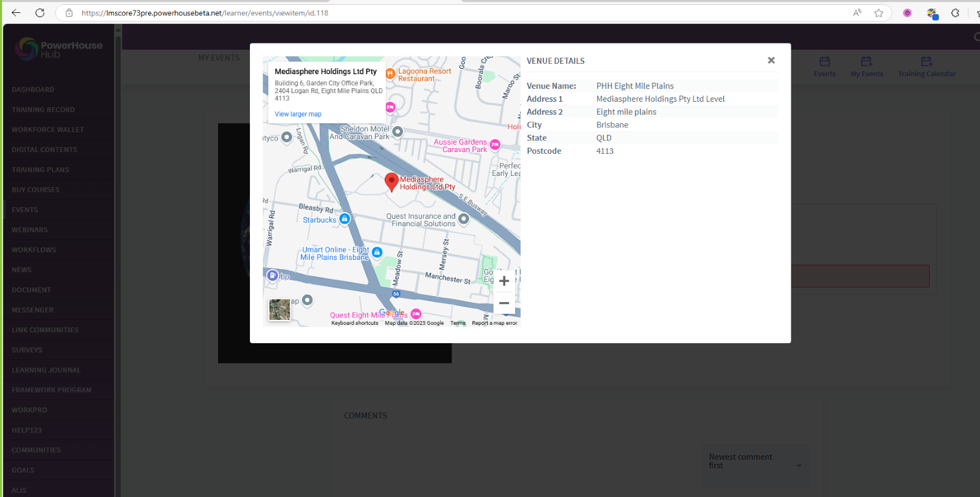Click Report a map error link

click(494, 323)
